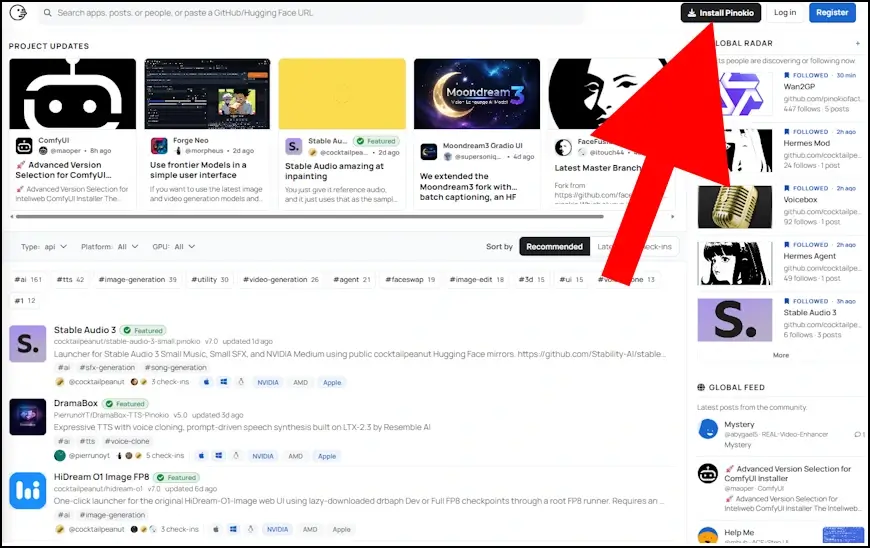Click Apple badge in HiDream row
Viewport: 870px width, 548px height.
(x=341, y=530)
